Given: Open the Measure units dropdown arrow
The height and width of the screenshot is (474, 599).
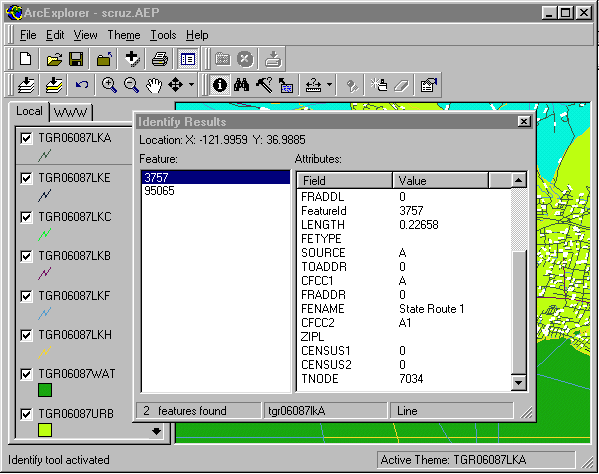Looking at the screenshot, I should click(330, 85).
